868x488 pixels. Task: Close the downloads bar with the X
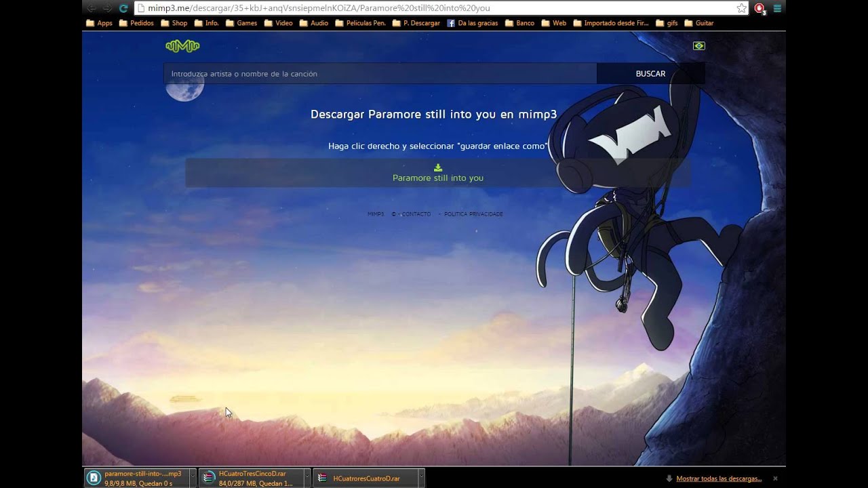point(775,479)
